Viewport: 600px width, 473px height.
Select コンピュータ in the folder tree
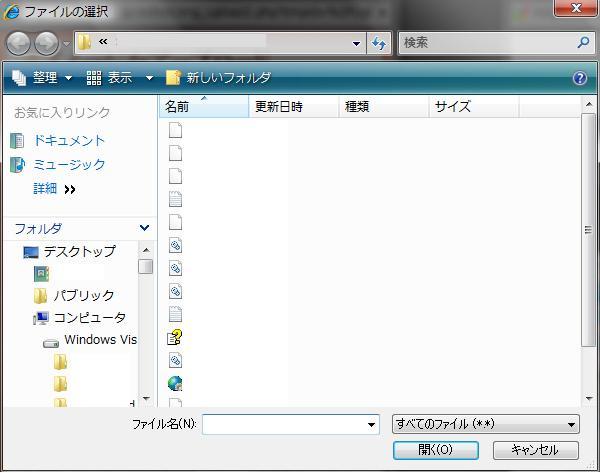[89, 318]
